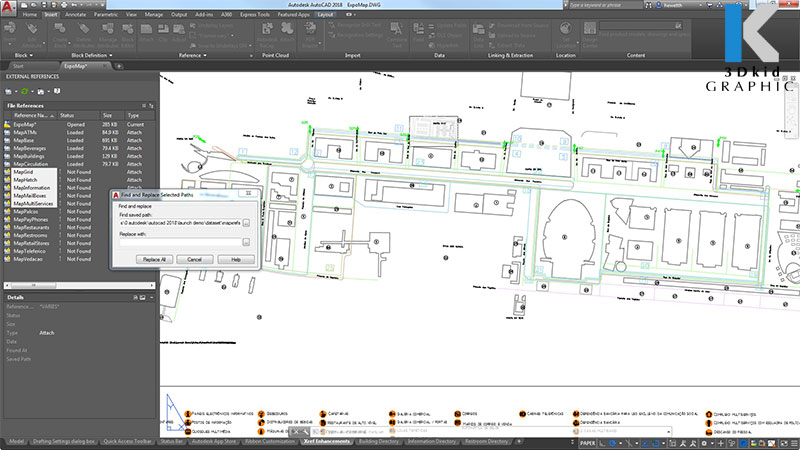This screenshot has height=450, width=800.
Task: Click browse button beside Replace with field
Action: point(246,242)
